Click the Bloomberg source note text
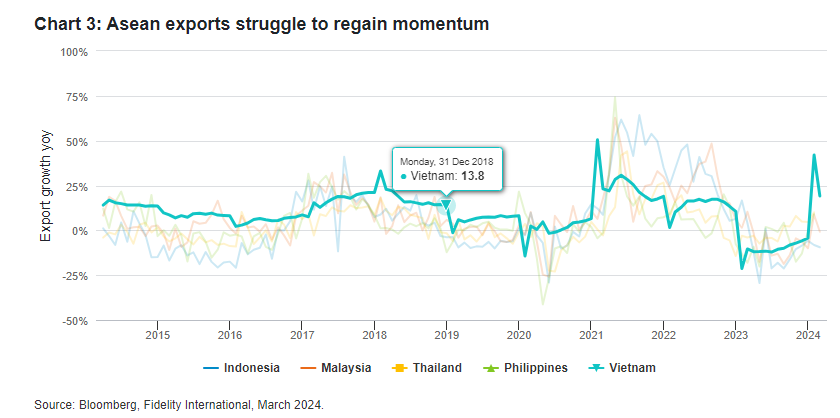 (179, 404)
